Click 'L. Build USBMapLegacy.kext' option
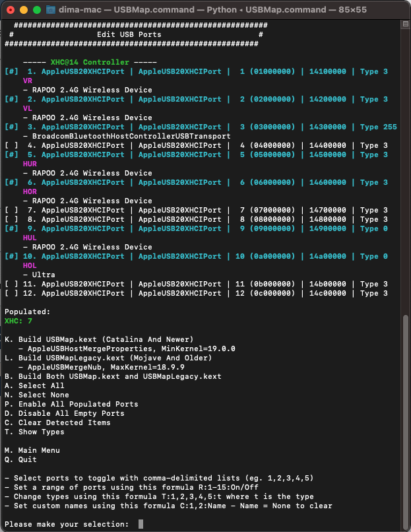 [108, 358]
